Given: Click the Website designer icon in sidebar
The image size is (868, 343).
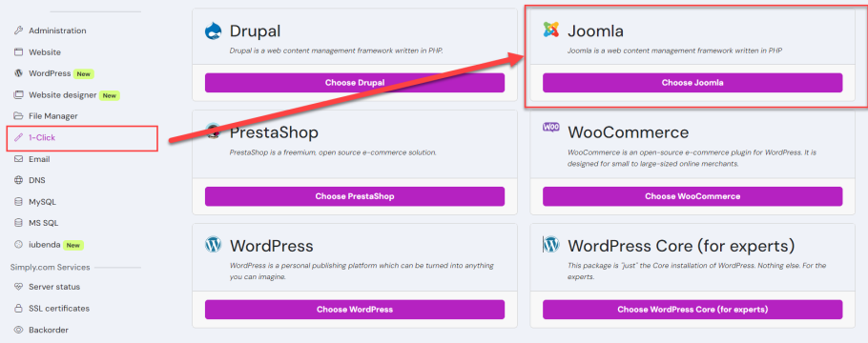Looking at the screenshot, I should point(18,94).
